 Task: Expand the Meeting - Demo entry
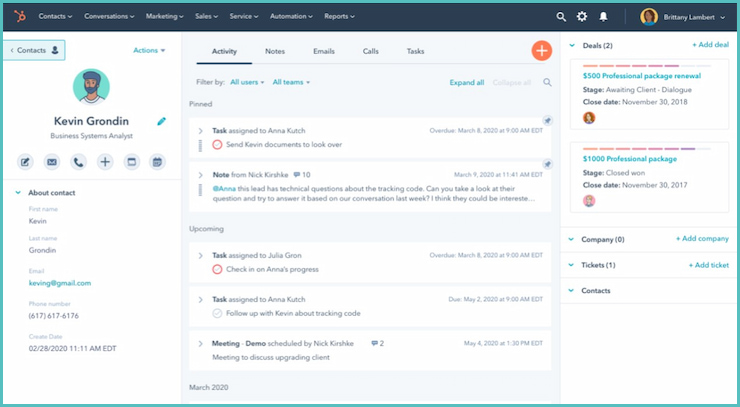pos(201,343)
